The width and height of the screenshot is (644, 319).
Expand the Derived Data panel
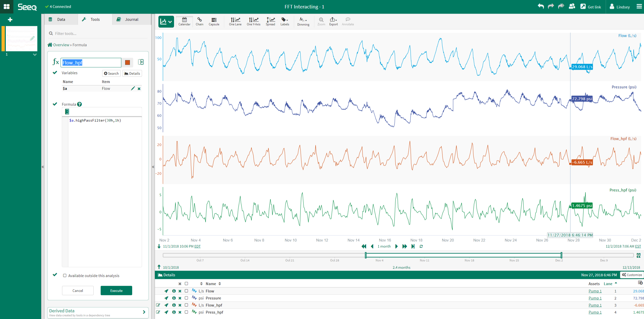(x=144, y=312)
